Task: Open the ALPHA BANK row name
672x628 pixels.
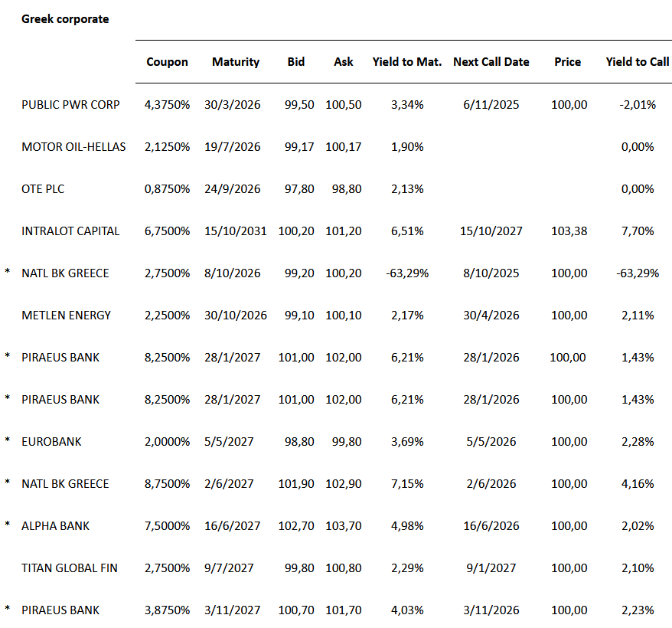Action: click(55, 526)
